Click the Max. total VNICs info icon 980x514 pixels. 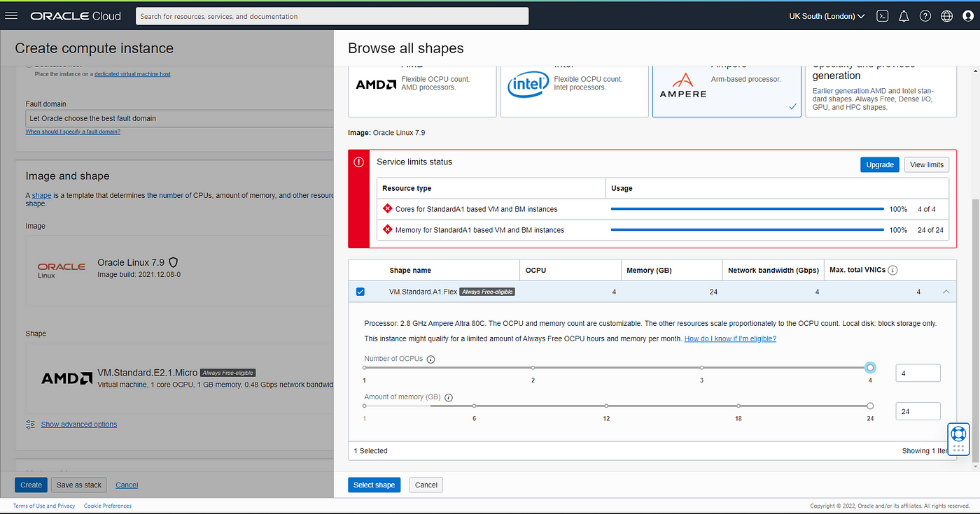(x=893, y=271)
